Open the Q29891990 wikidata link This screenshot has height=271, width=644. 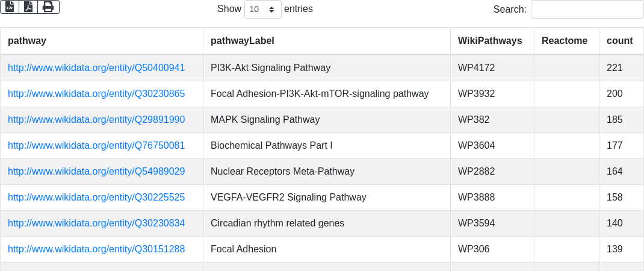coord(96,120)
